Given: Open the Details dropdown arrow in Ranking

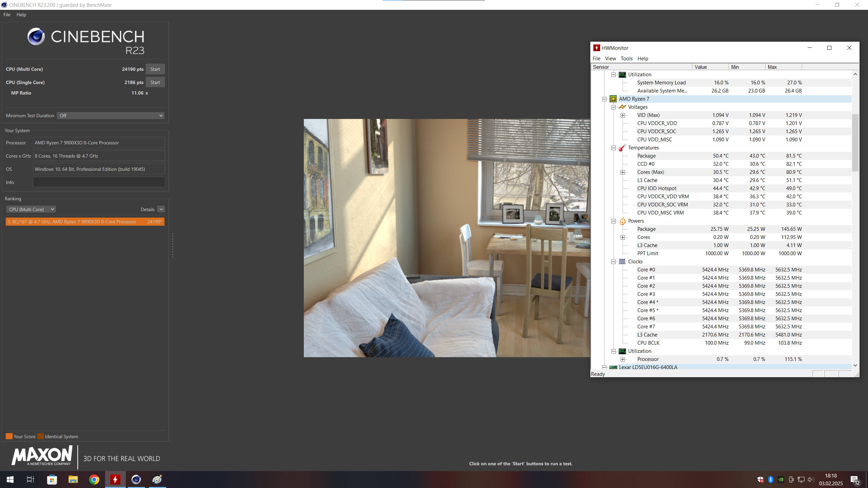Looking at the screenshot, I should pos(161,209).
